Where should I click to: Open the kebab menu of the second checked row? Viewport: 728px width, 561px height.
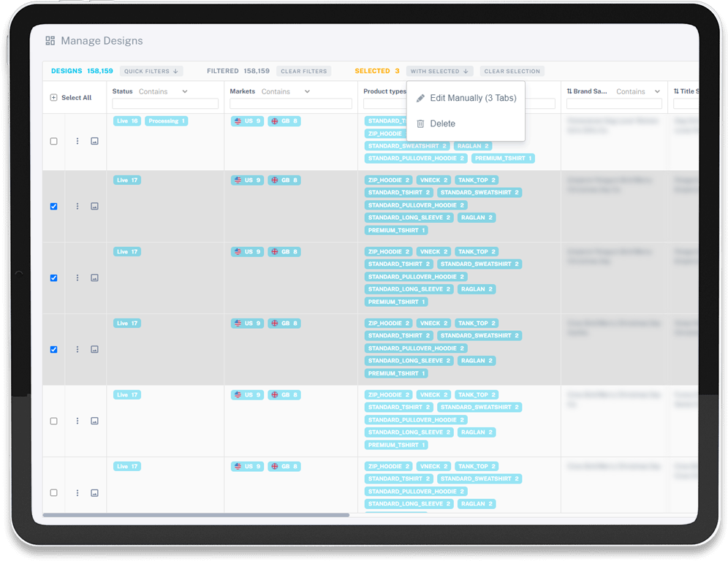point(77,278)
